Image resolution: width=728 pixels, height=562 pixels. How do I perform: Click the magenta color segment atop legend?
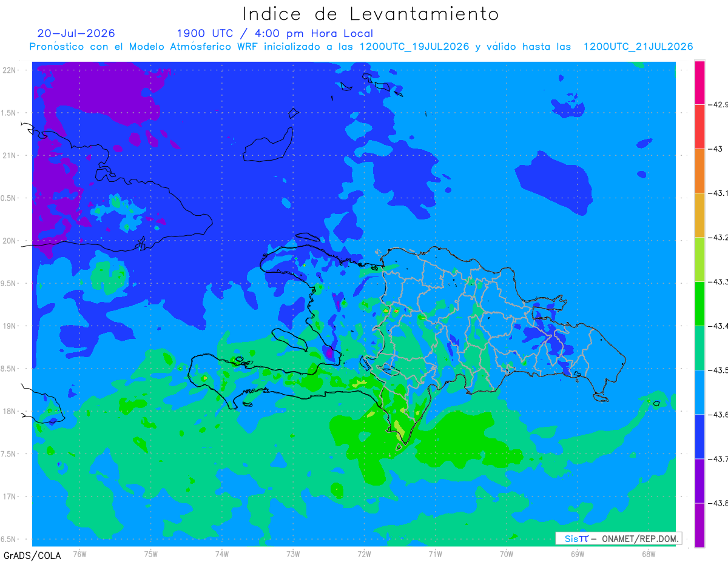699,82
